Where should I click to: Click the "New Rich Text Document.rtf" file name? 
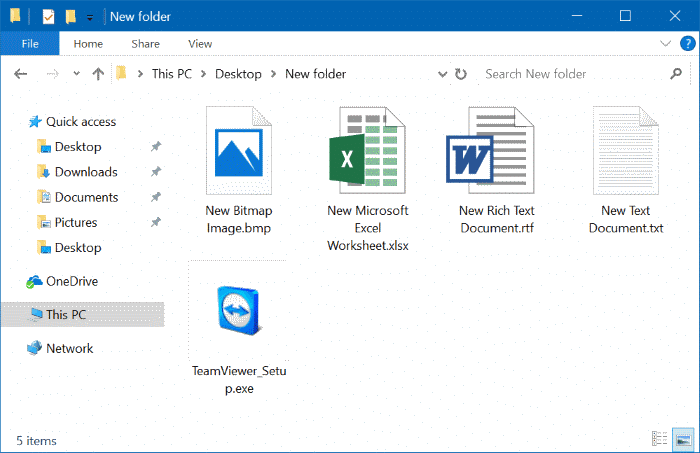[x=497, y=219]
